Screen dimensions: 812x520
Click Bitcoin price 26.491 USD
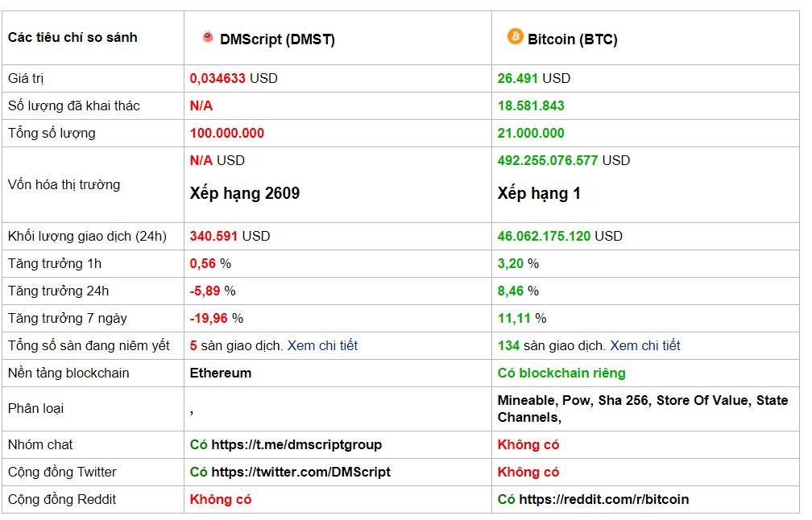(534, 79)
